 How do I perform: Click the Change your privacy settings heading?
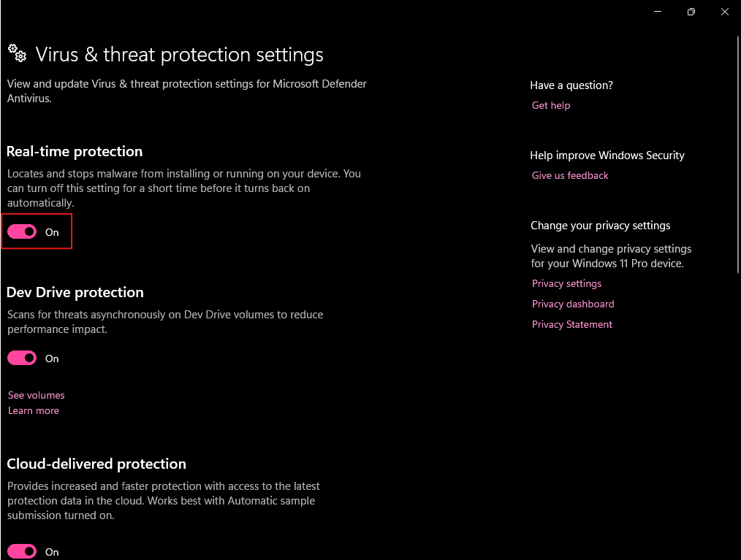point(600,226)
